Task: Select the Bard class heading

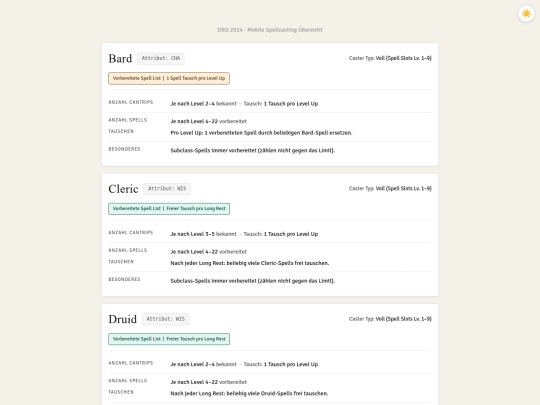Action: [x=120, y=59]
